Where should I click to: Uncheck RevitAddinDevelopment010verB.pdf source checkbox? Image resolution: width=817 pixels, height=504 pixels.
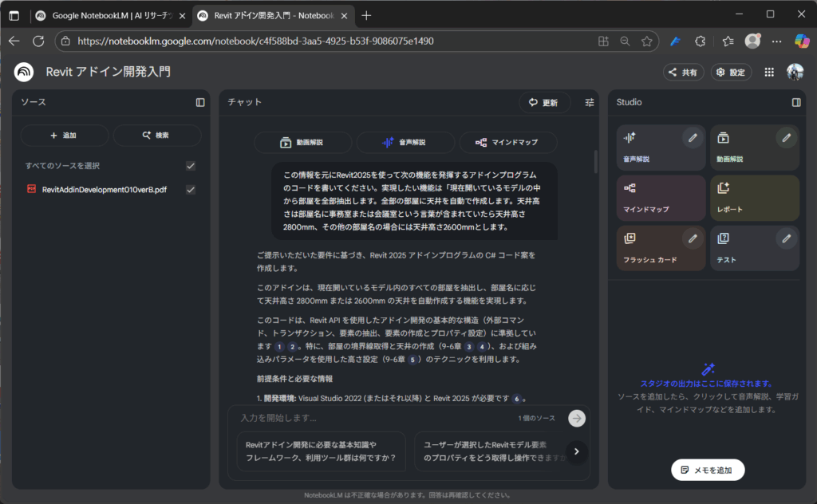[191, 190]
